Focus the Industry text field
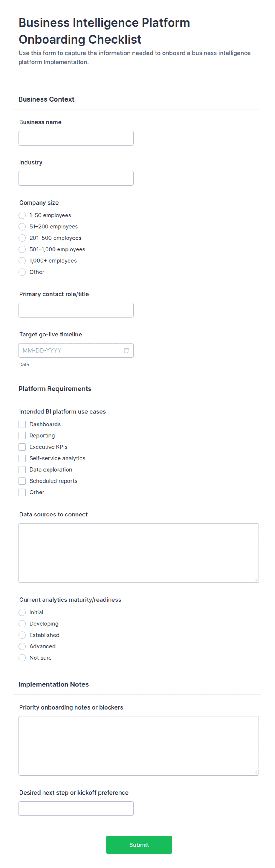 (76, 178)
